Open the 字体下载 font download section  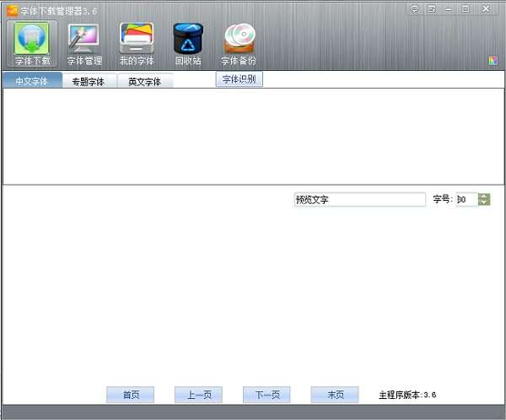point(32,44)
